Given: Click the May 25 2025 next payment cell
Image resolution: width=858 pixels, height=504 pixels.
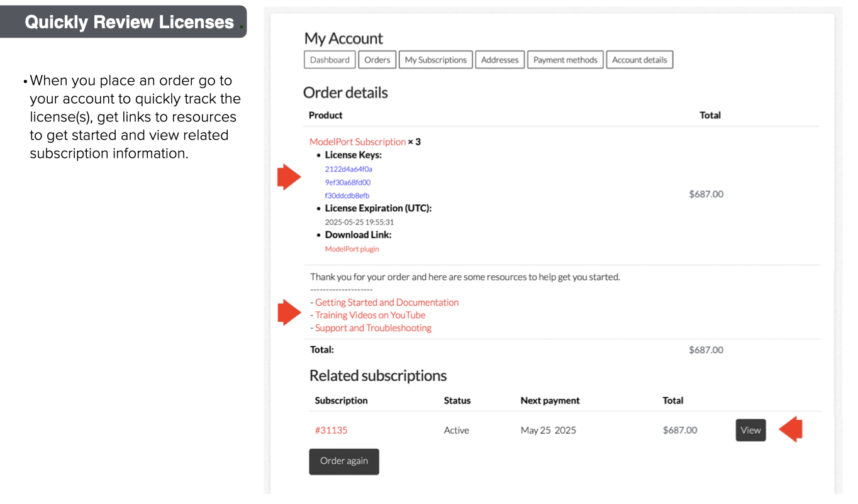Looking at the screenshot, I should click(549, 430).
